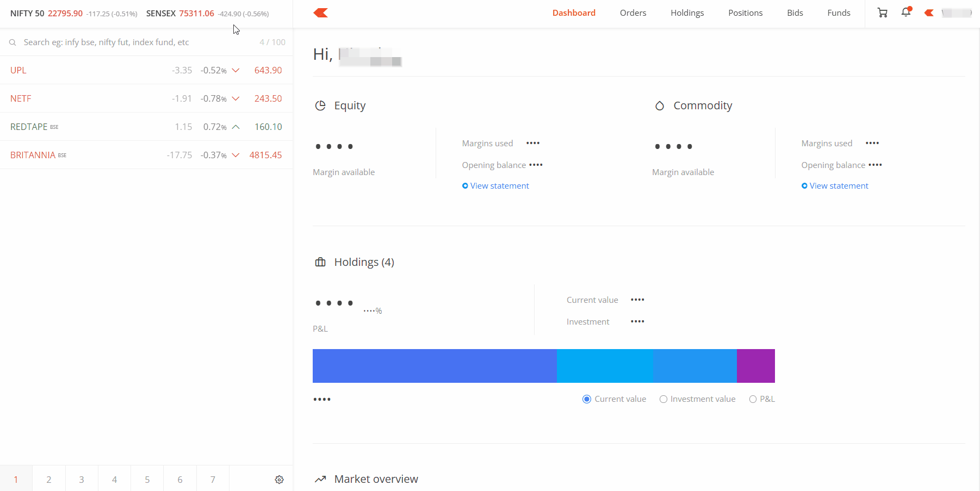This screenshot has height=491, width=980.
Task: Click the NETF down-arrow indicator
Action: coord(235,98)
